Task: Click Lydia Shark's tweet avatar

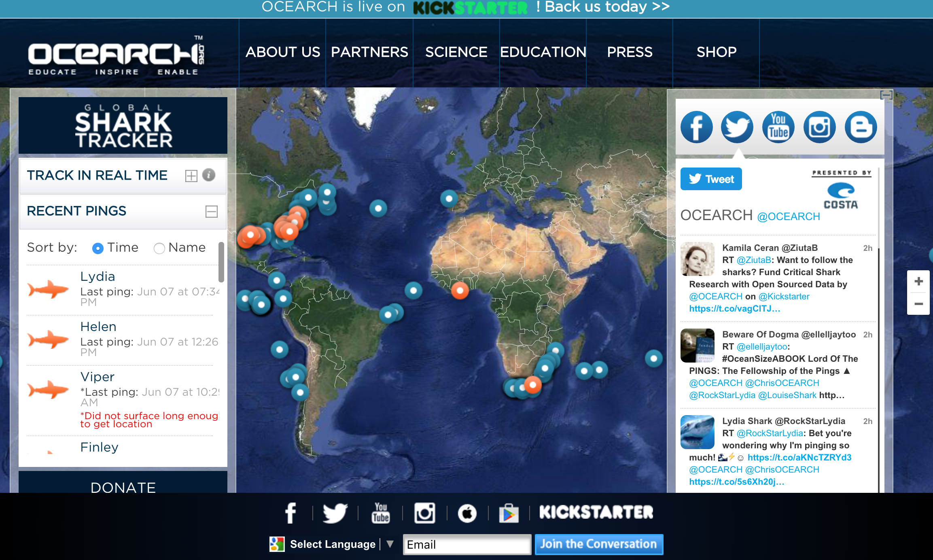Action: pyautogui.click(x=698, y=432)
